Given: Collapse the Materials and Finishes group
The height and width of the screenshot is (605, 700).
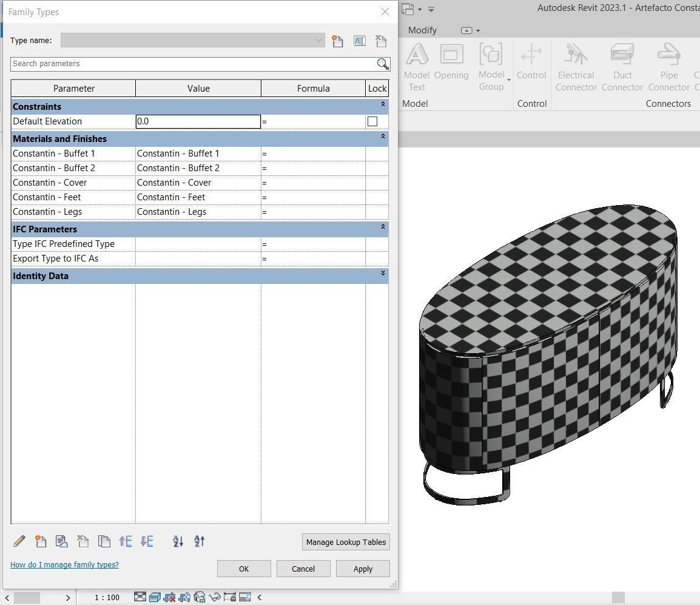Looking at the screenshot, I should tap(383, 136).
